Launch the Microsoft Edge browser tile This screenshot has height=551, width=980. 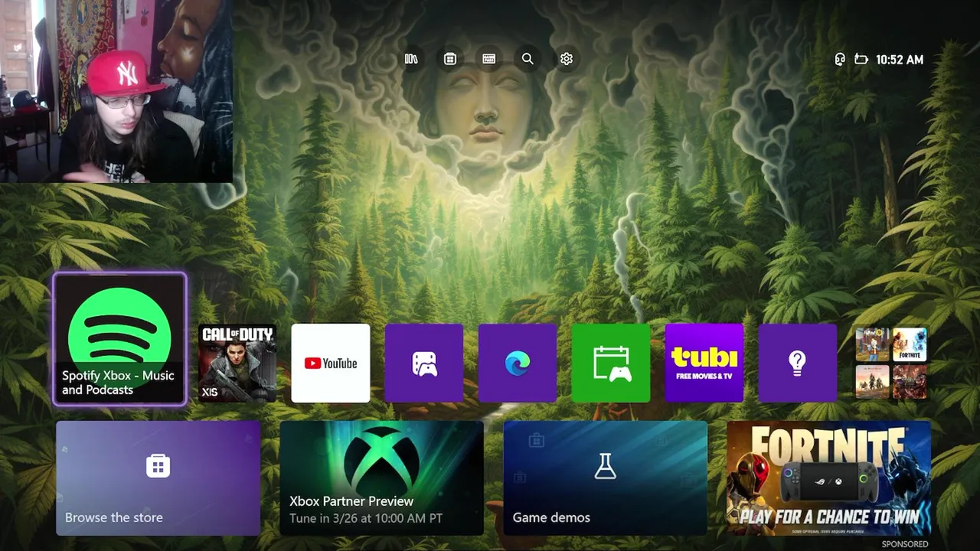pos(518,363)
